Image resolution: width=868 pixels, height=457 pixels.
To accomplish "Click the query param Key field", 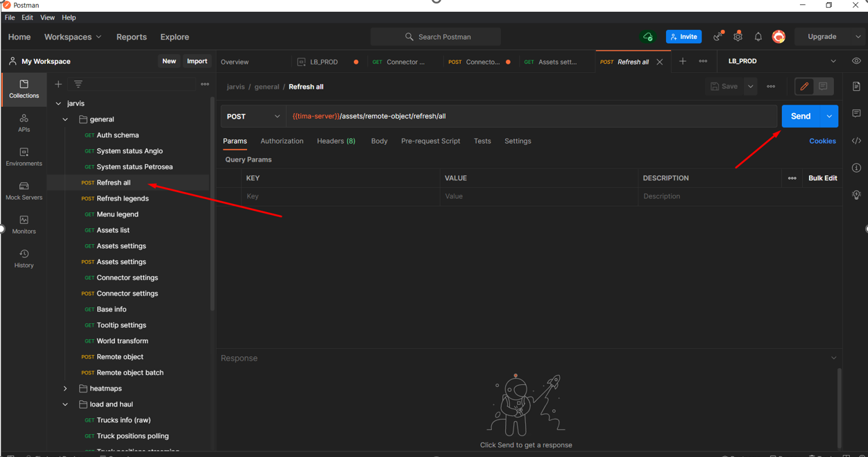I will [x=341, y=196].
